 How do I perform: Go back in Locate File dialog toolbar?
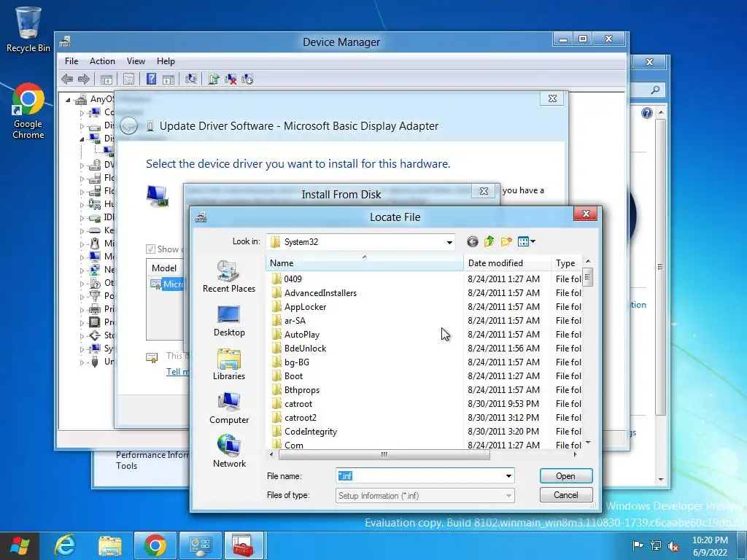coord(472,242)
